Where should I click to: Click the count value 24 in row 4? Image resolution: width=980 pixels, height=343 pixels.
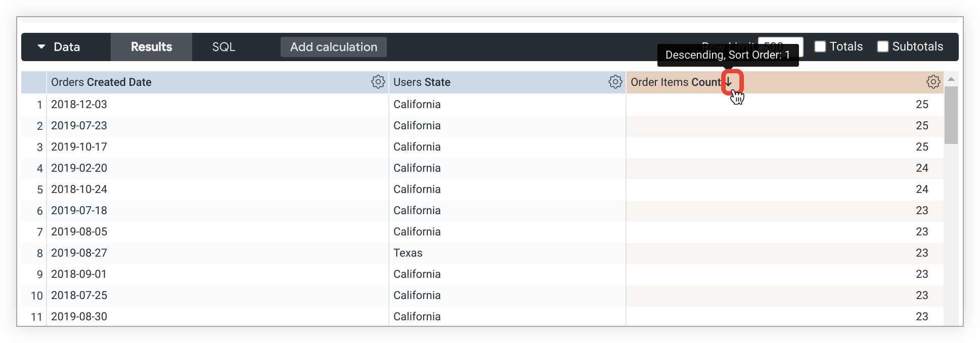pos(921,168)
